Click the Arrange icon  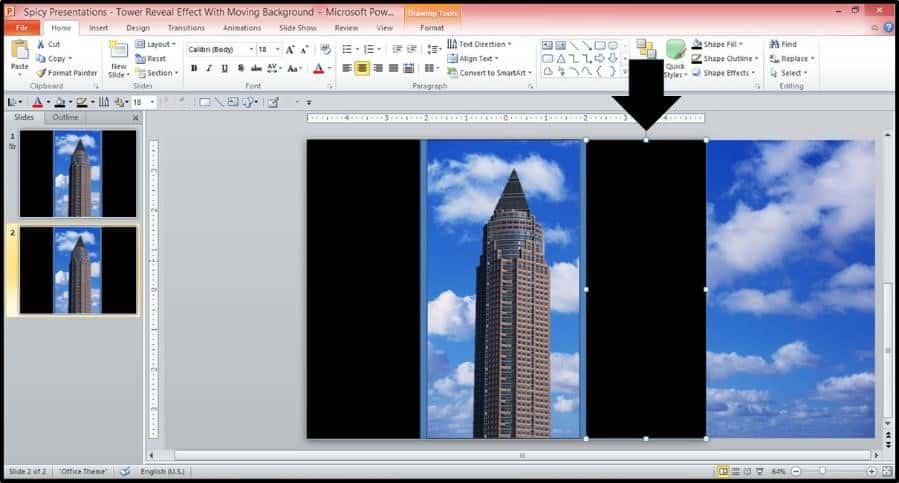(646, 49)
